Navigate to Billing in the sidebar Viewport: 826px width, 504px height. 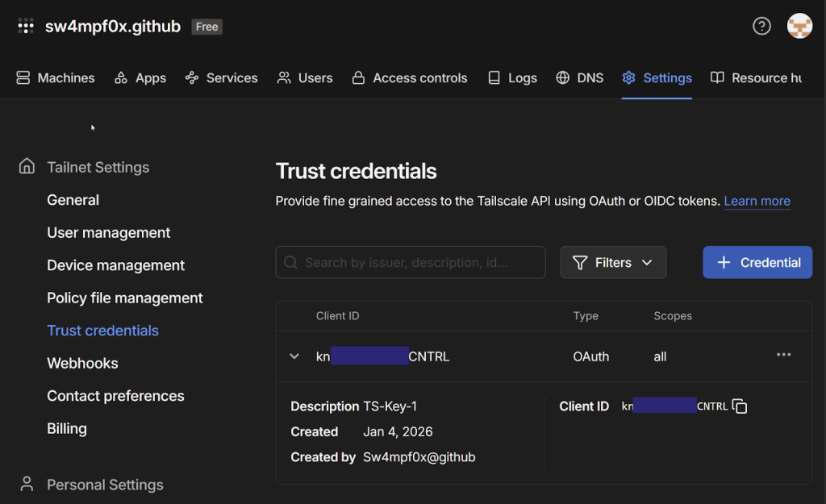(x=67, y=429)
